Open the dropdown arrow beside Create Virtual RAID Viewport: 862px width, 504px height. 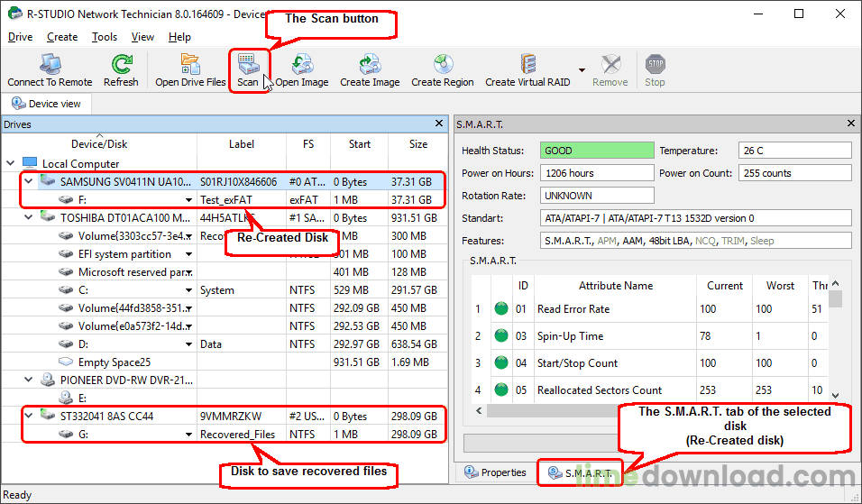coord(582,70)
